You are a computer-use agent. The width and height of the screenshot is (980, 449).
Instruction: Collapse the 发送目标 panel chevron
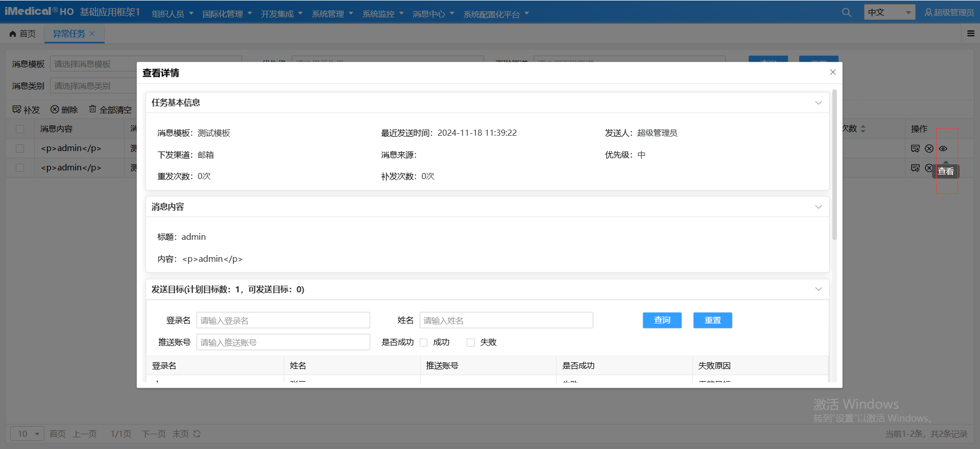tap(818, 289)
